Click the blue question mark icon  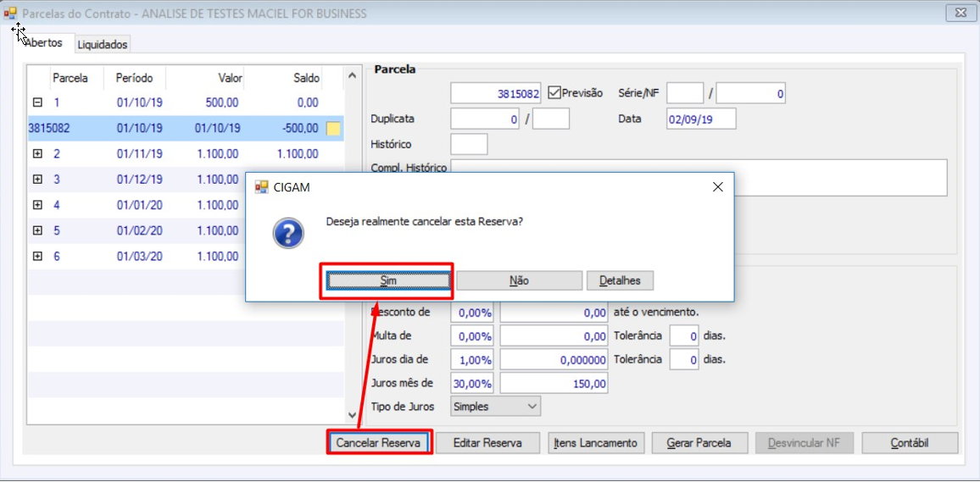click(x=288, y=234)
